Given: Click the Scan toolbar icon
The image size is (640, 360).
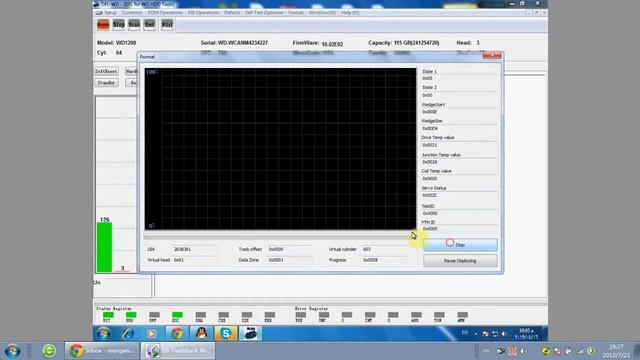Looking at the screenshot, I should [134, 25].
